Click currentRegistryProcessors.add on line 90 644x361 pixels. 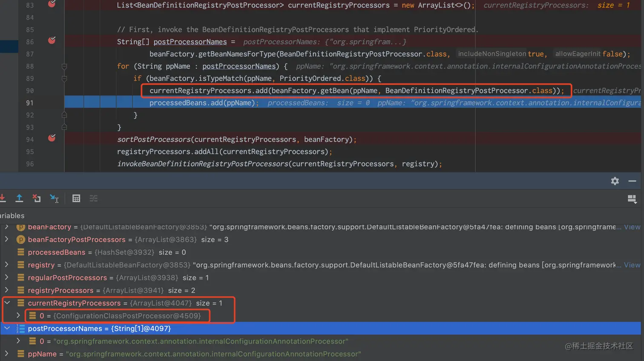point(208,91)
